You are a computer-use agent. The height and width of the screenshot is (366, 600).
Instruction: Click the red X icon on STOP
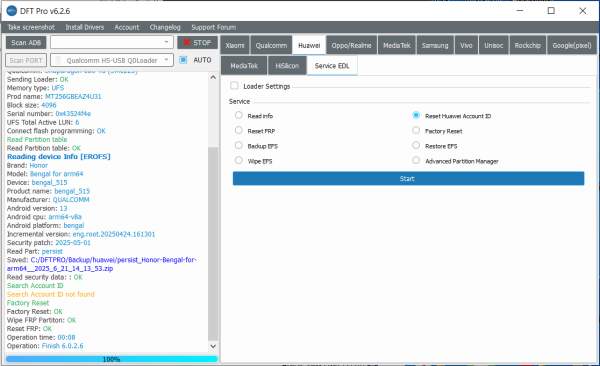[x=186, y=42]
